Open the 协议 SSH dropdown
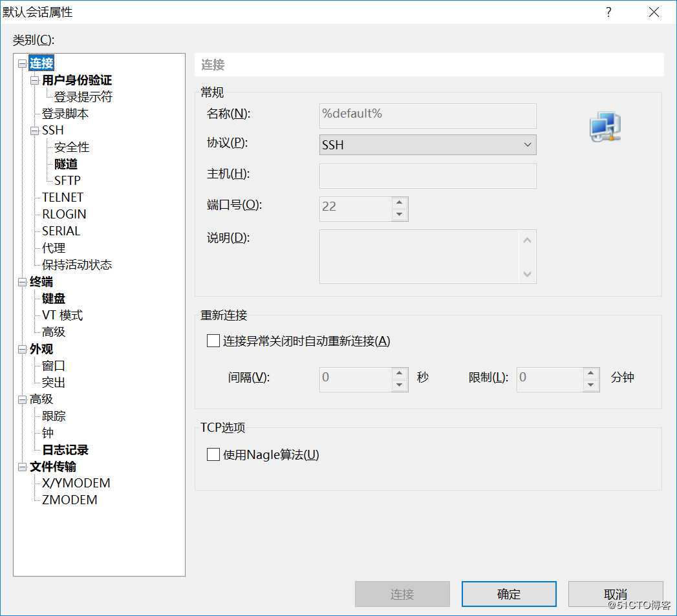This screenshot has height=616, width=677. pyautogui.click(x=428, y=145)
